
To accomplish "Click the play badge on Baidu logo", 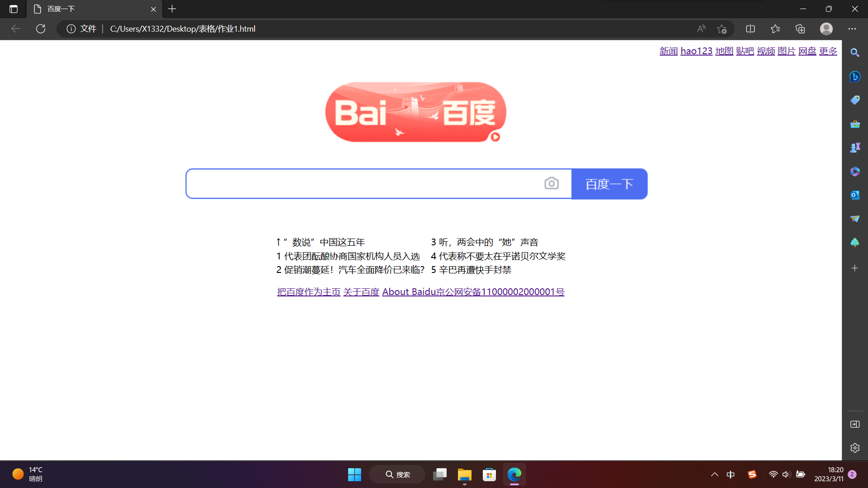I will click(495, 137).
